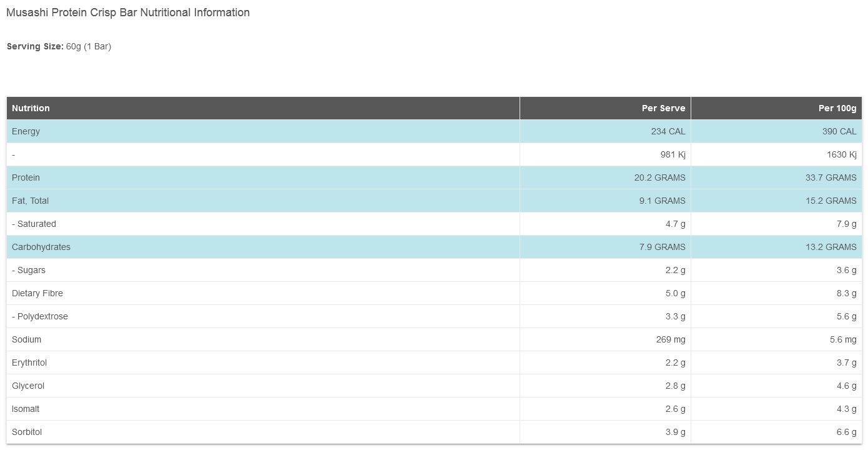Select the 'Erythritol' row label
This screenshot has width=868, height=450.
(x=29, y=362)
